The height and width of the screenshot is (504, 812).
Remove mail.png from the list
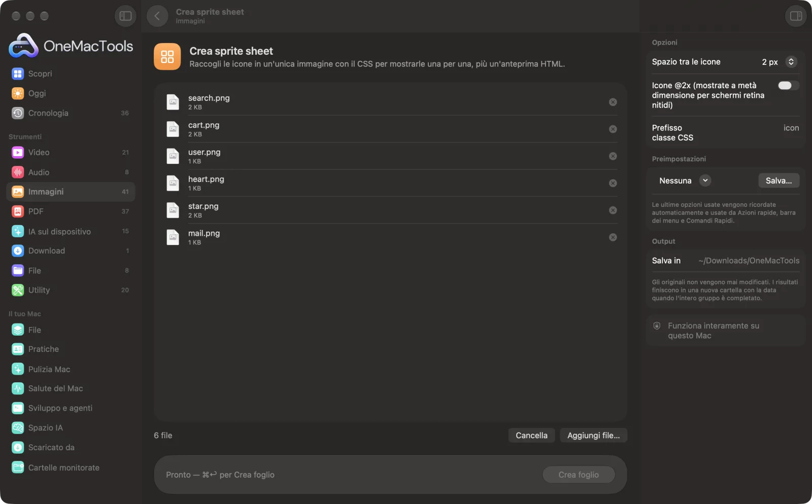click(x=613, y=237)
